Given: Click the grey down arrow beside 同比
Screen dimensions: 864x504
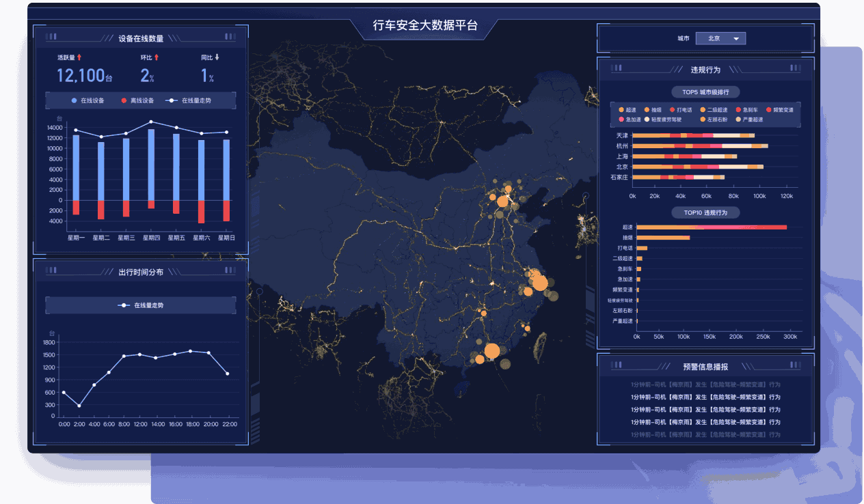Looking at the screenshot, I should pos(217,57).
